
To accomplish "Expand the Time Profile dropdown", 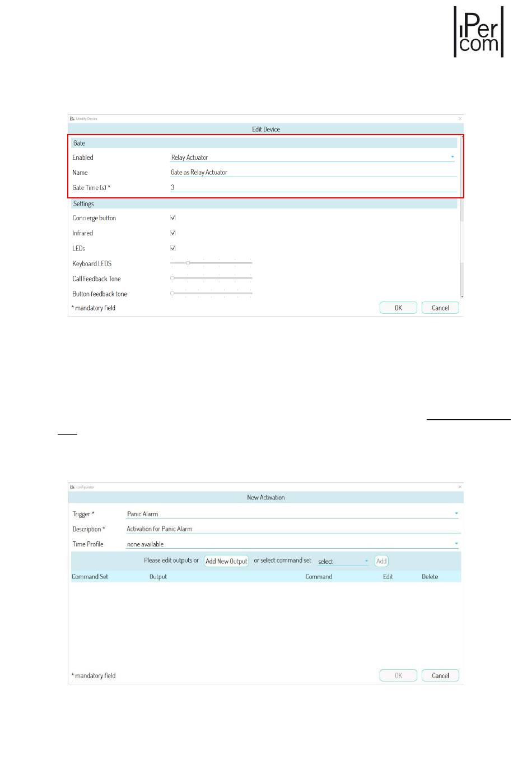I will pyautogui.click(x=292, y=544).
